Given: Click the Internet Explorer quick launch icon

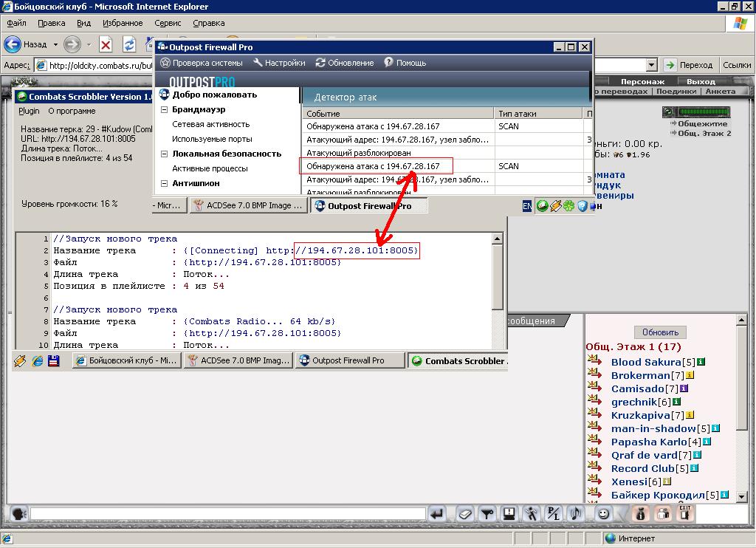Looking at the screenshot, I should (x=37, y=360).
